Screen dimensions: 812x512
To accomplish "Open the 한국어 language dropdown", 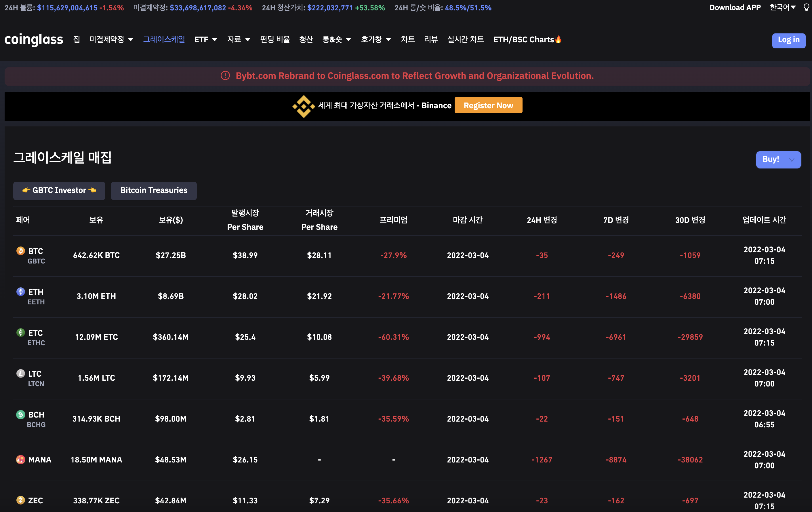I will (782, 7).
